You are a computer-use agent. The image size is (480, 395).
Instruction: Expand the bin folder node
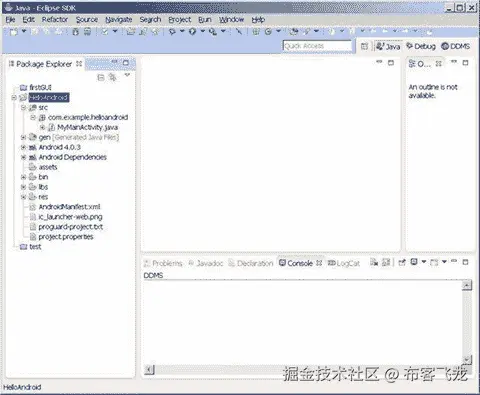tap(23, 177)
